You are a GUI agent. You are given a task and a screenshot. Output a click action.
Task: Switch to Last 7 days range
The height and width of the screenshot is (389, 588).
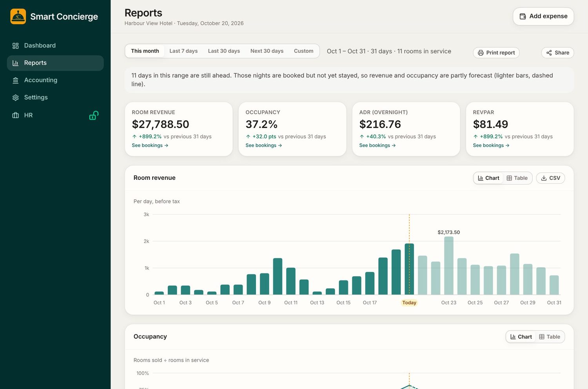tap(183, 51)
